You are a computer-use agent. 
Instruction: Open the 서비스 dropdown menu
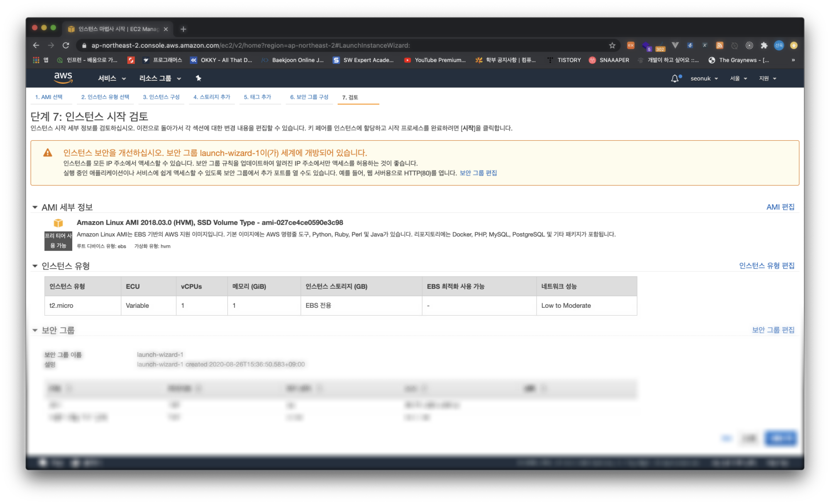pyautogui.click(x=112, y=78)
